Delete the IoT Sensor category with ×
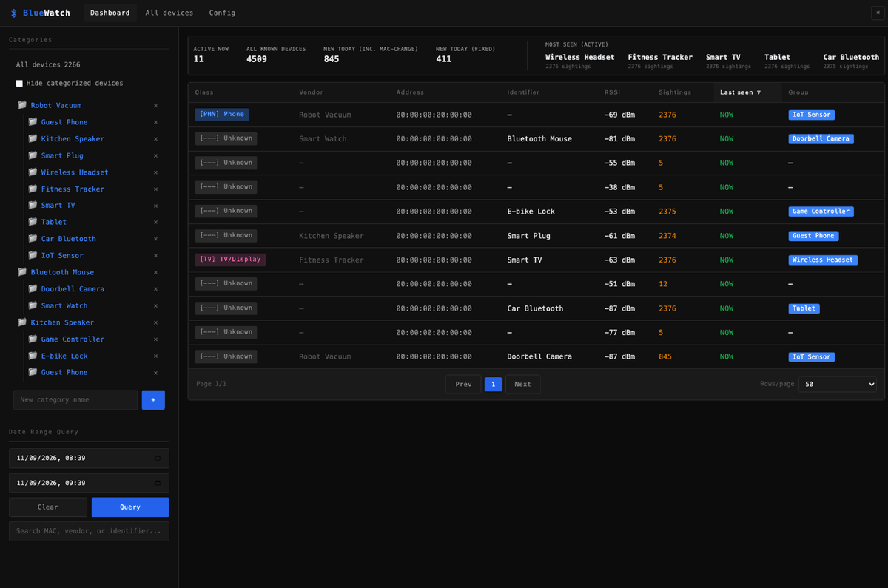 (155, 256)
